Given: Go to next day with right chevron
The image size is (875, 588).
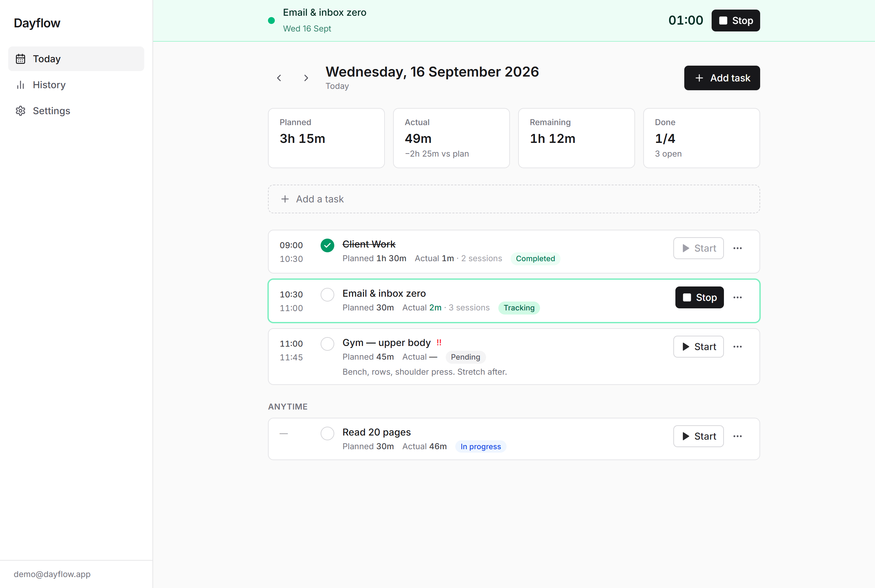Looking at the screenshot, I should 306,78.
